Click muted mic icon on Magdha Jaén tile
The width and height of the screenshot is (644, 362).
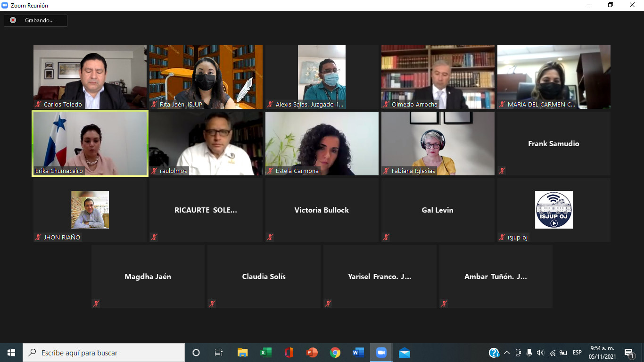click(x=96, y=304)
